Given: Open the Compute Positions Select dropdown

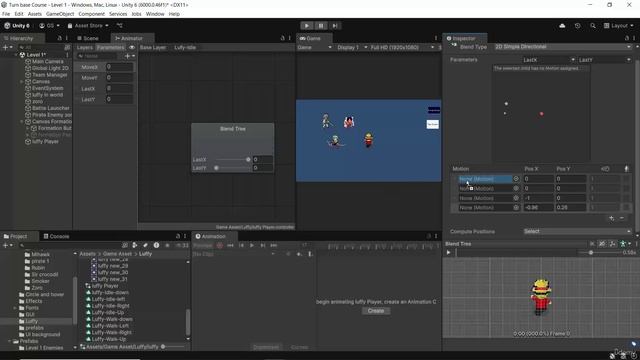Looking at the screenshot, I should tap(577, 231).
